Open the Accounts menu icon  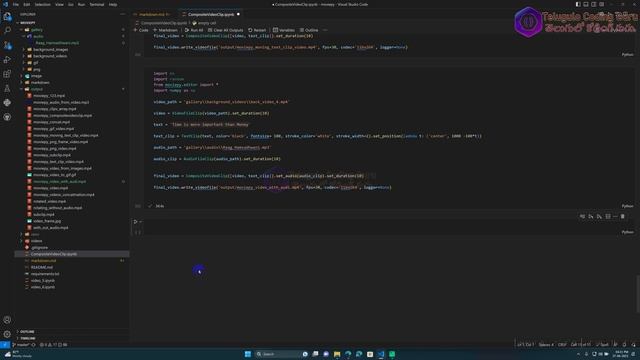[7, 320]
